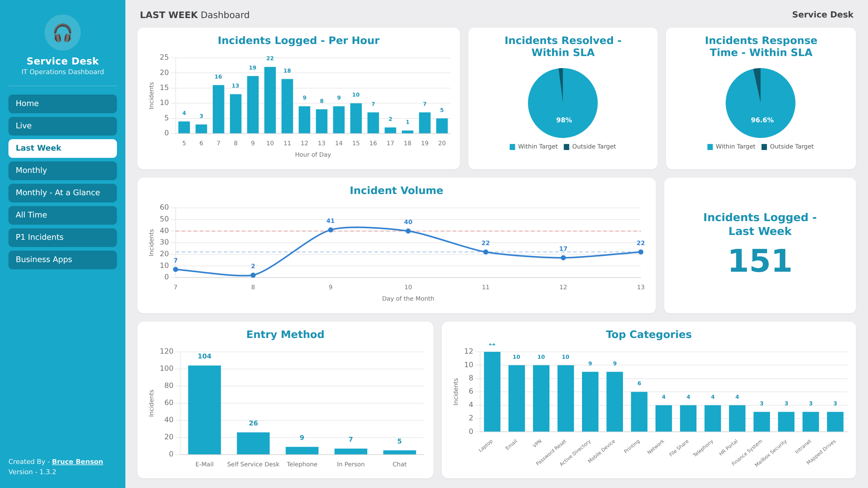868x488 pixels.
Task: Switch to the Live view
Action: pyautogui.click(x=63, y=126)
